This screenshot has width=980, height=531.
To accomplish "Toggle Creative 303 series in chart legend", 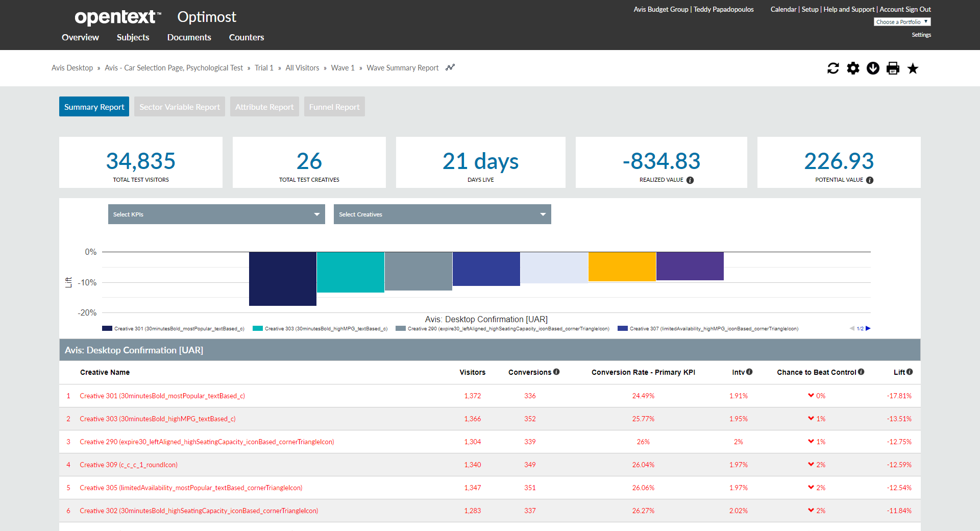I will click(x=321, y=328).
